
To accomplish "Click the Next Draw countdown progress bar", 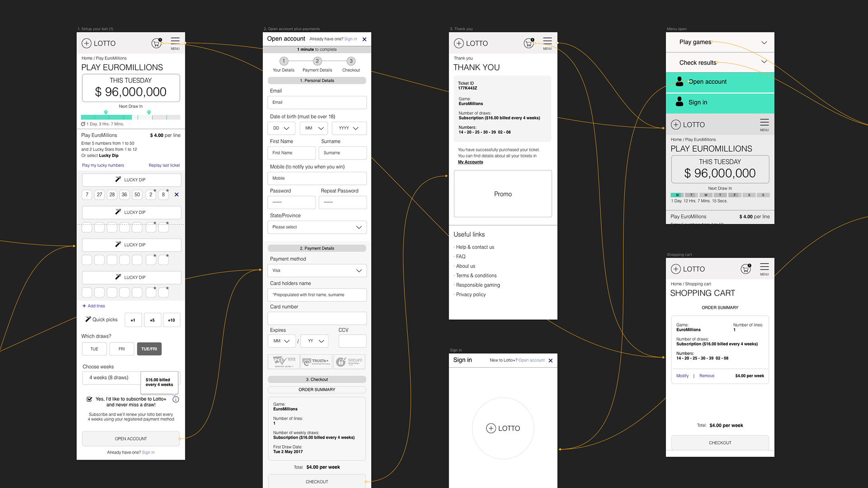I will [x=130, y=117].
